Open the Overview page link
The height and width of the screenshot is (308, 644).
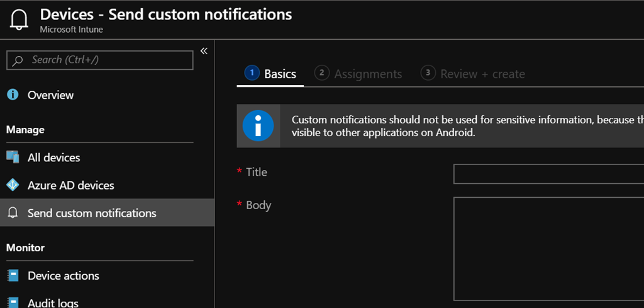(x=50, y=95)
